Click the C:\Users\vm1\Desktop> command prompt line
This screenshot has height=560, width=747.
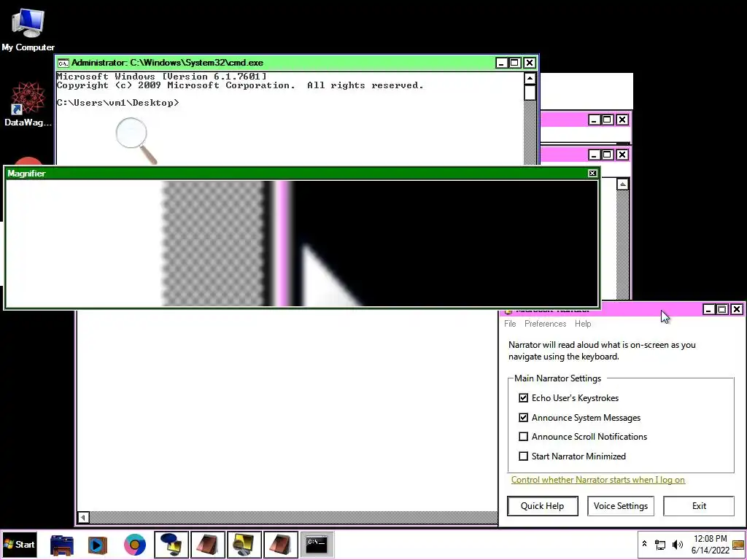coord(117,103)
